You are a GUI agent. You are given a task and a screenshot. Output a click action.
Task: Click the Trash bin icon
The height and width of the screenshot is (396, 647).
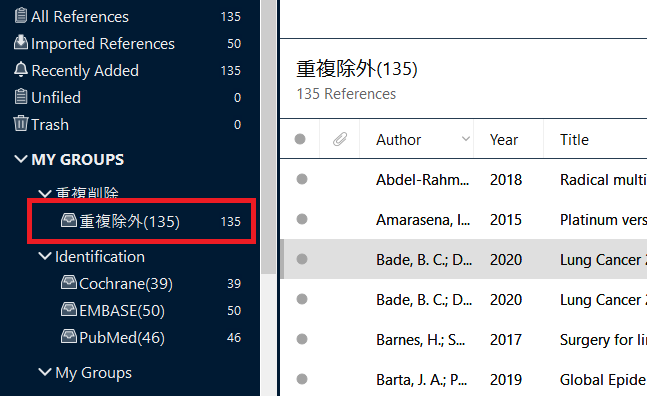coord(21,123)
